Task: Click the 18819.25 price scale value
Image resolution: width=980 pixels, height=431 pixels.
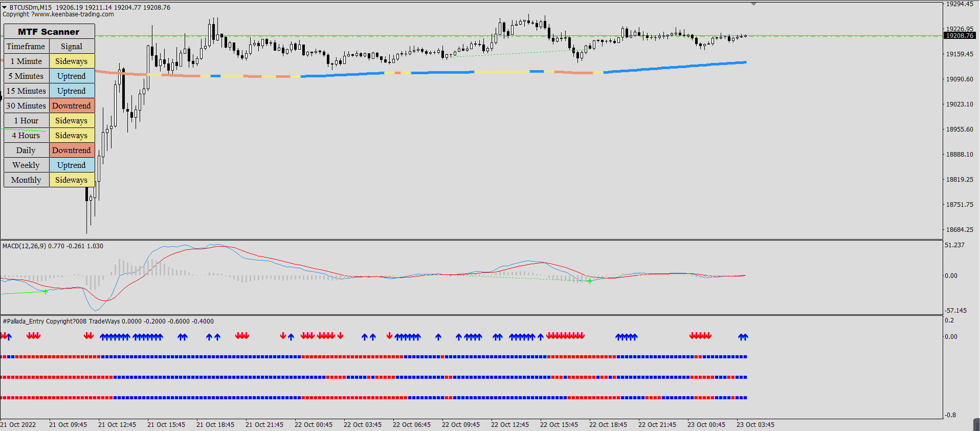Action: coord(960,180)
